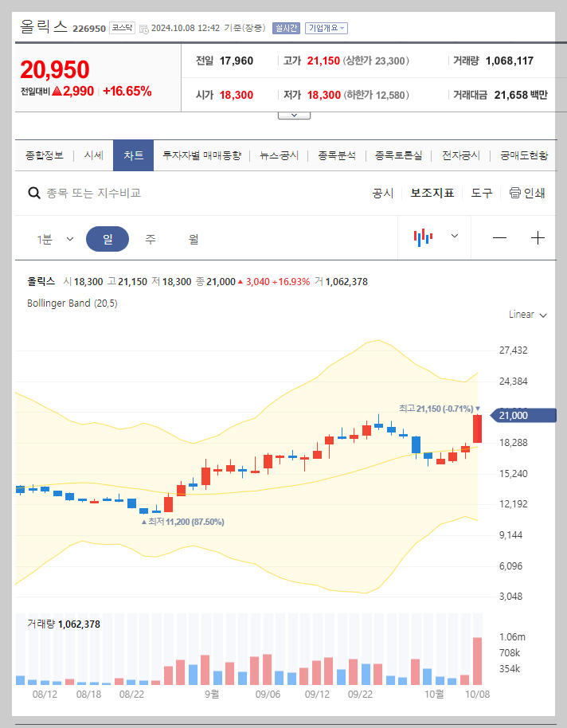Open the magnifier stock comparison search
This screenshot has height=728, width=567.
(35, 193)
